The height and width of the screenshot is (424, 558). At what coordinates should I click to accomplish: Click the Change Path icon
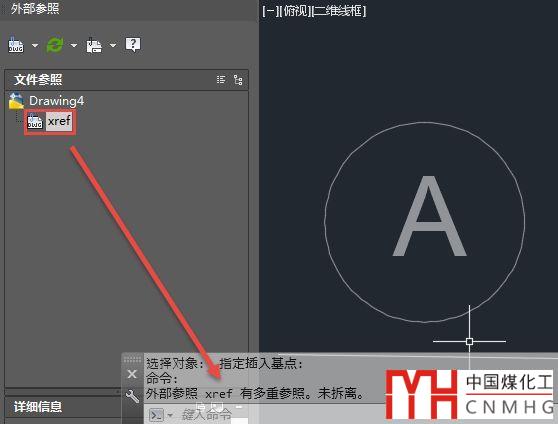94,45
